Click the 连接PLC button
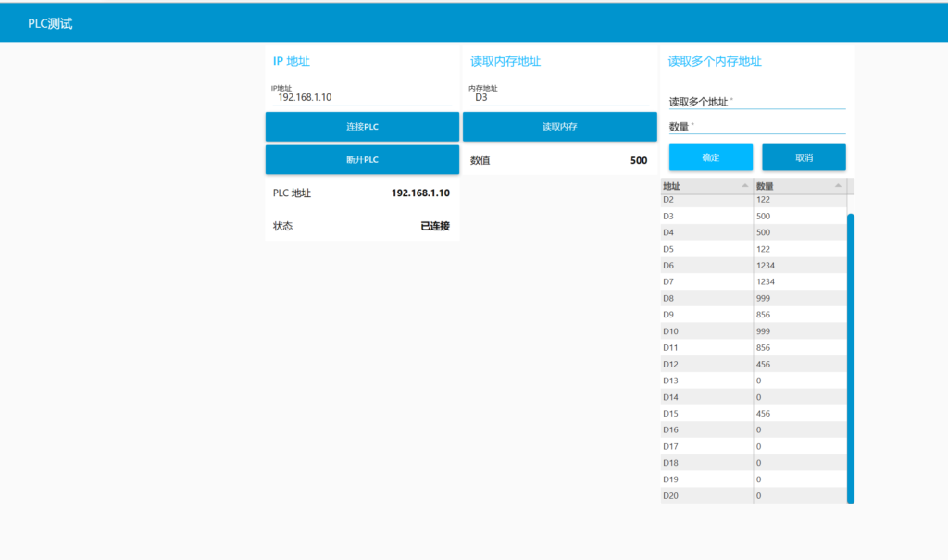This screenshot has height=560, width=948. [362, 127]
